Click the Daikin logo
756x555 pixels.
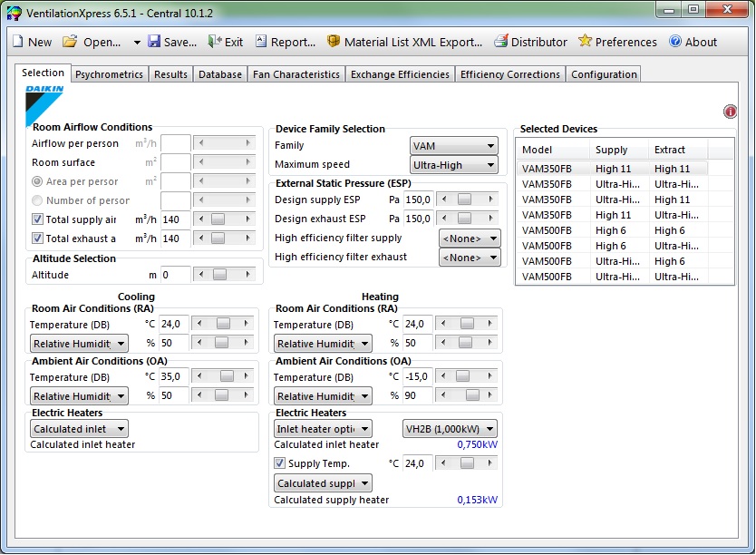(x=44, y=105)
